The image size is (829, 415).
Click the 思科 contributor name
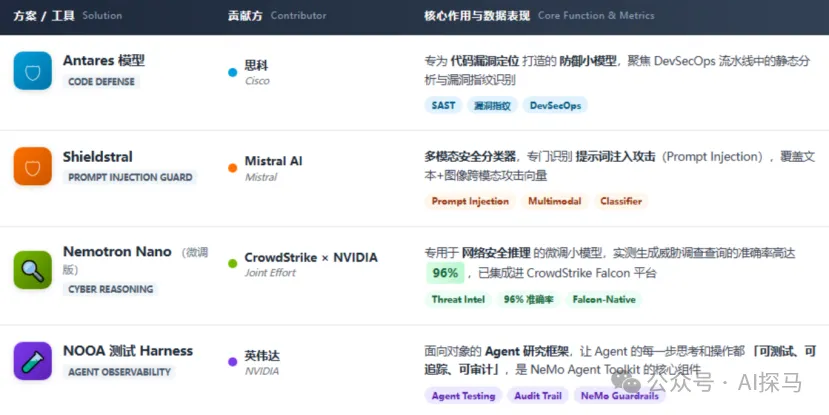(x=256, y=66)
